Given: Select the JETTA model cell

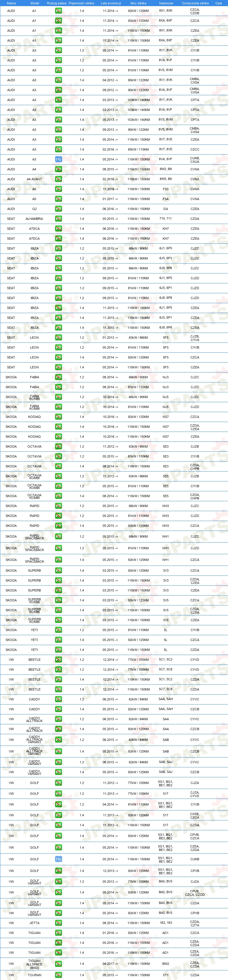Looking at the screenshot, I should [x=34, y=923].
